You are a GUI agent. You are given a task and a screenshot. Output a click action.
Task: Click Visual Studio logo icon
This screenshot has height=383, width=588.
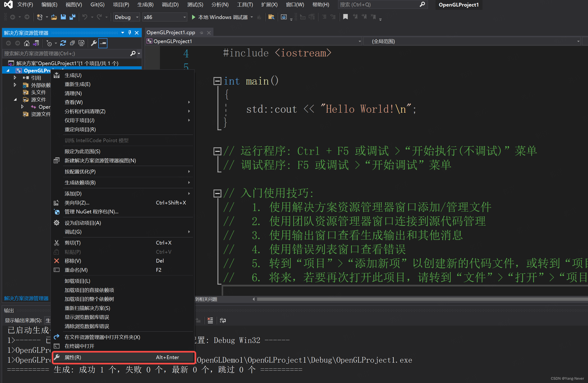coord(8,5)
